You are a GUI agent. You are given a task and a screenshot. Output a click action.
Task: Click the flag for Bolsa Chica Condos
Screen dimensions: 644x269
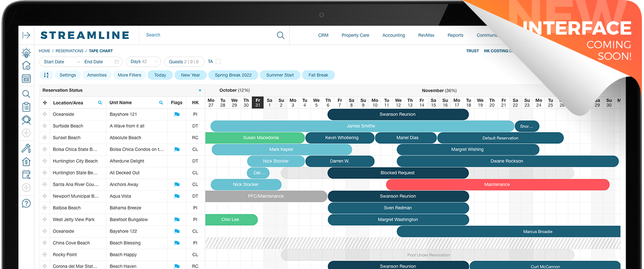point(177,149)
